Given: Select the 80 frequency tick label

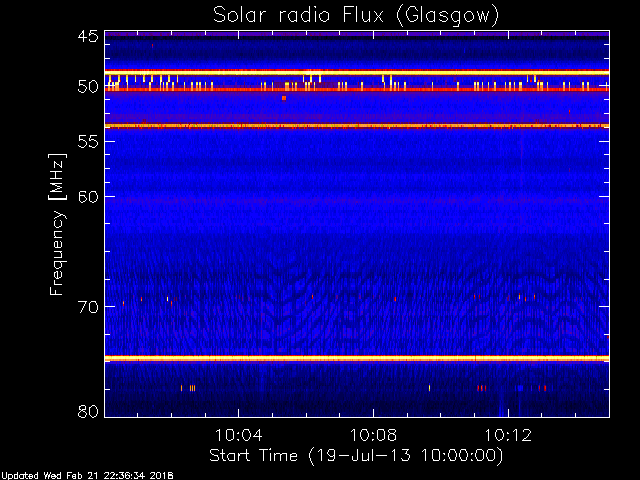Looking at the screenshot, I should 88,411.
